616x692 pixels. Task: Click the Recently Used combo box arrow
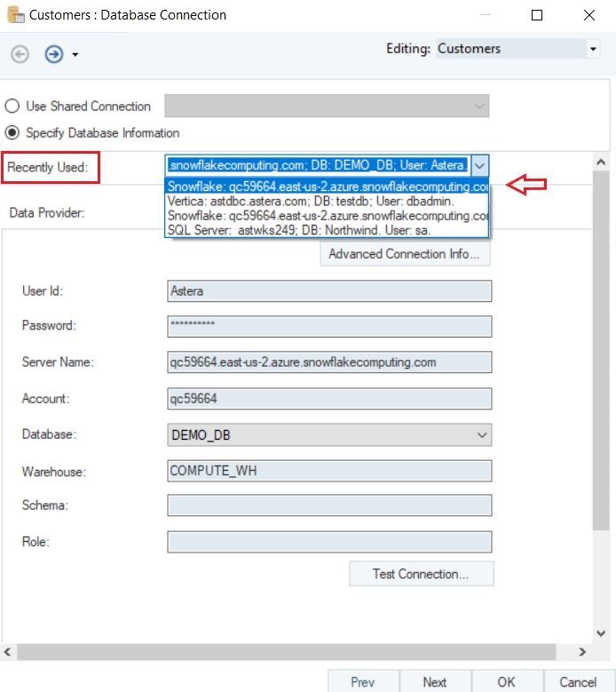(479, 166)
